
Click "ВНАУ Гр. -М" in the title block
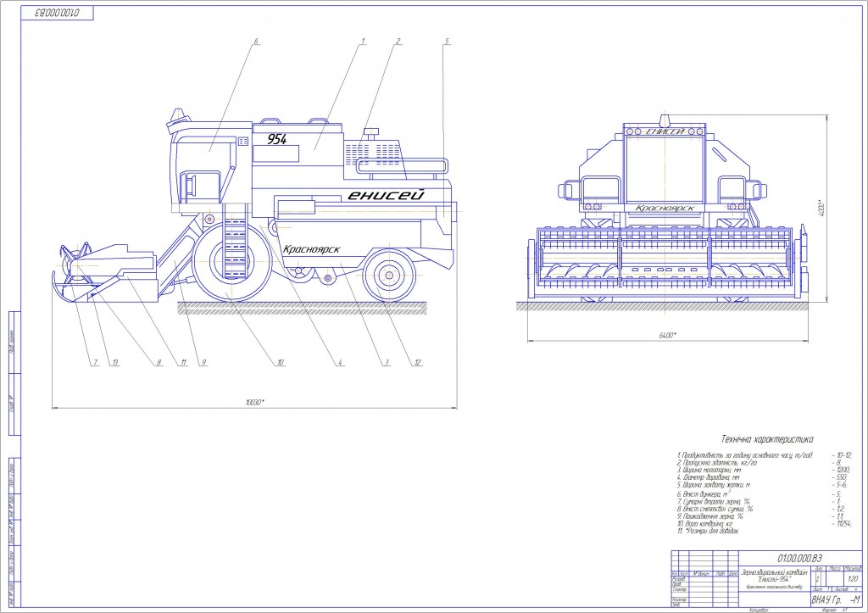(836, 600)
